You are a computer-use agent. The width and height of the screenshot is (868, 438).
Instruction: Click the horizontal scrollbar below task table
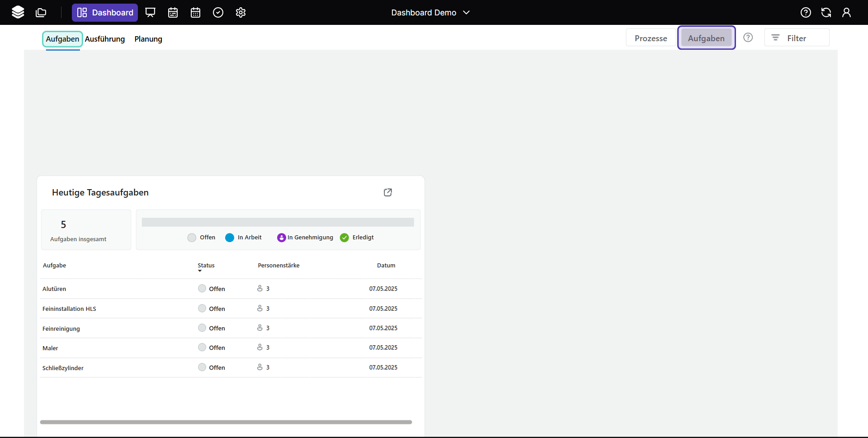pyautogui.click(x=226, y=422)
